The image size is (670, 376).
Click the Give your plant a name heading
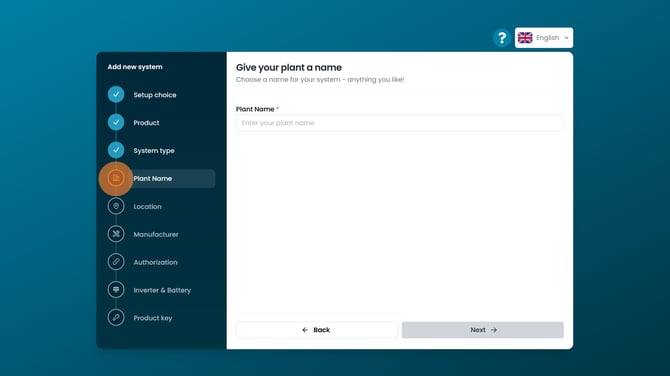(289, 68)
